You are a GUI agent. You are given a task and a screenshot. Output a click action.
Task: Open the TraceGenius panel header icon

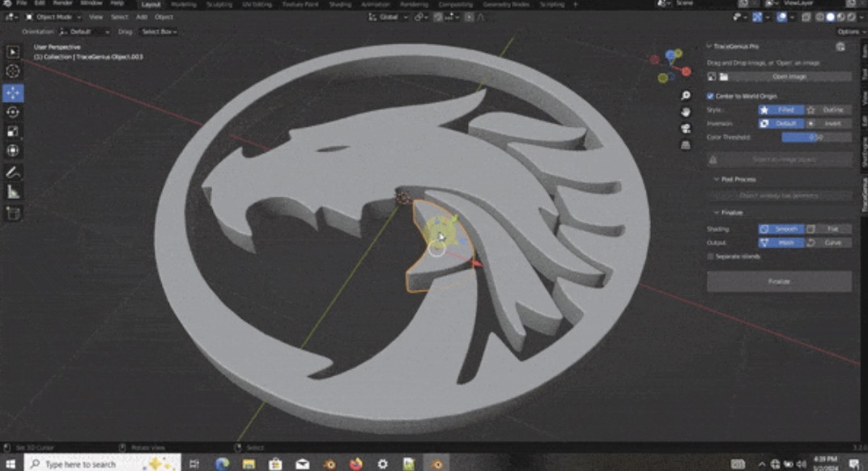840,46
